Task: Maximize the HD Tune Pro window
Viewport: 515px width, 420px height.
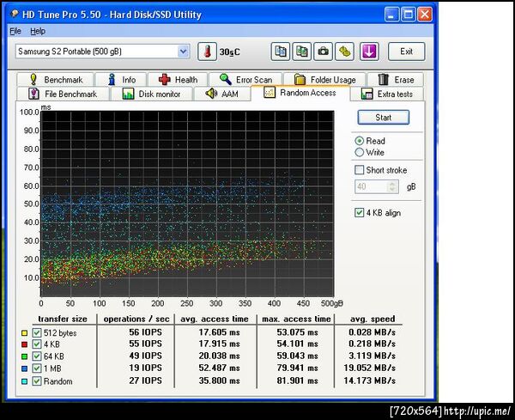Action: [409, 15]
